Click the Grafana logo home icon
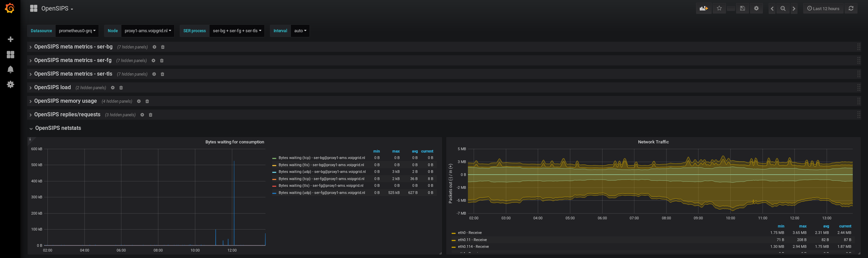This screenshot has height=258, width=868. pyautogui.click(x=10, y=8)
